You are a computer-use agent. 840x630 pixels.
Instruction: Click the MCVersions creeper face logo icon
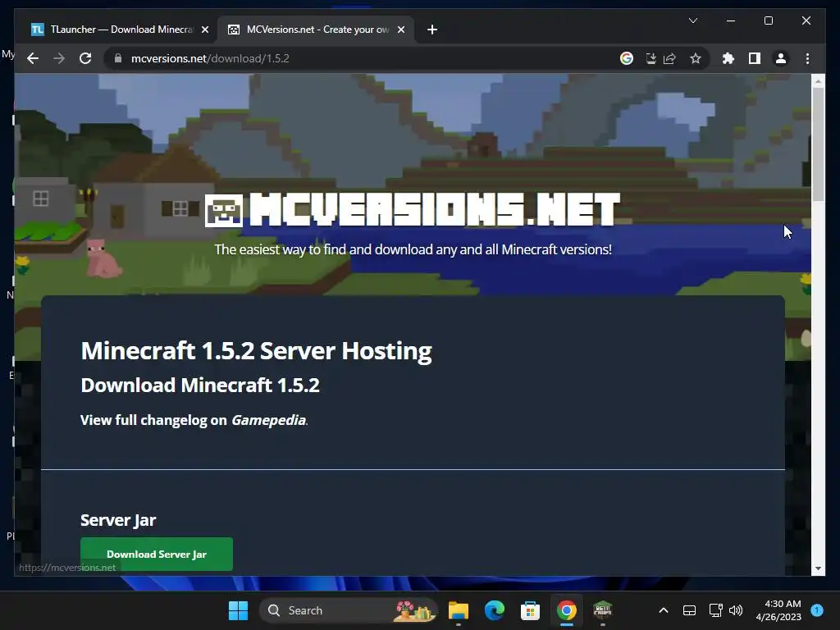[x=223, y=211]
